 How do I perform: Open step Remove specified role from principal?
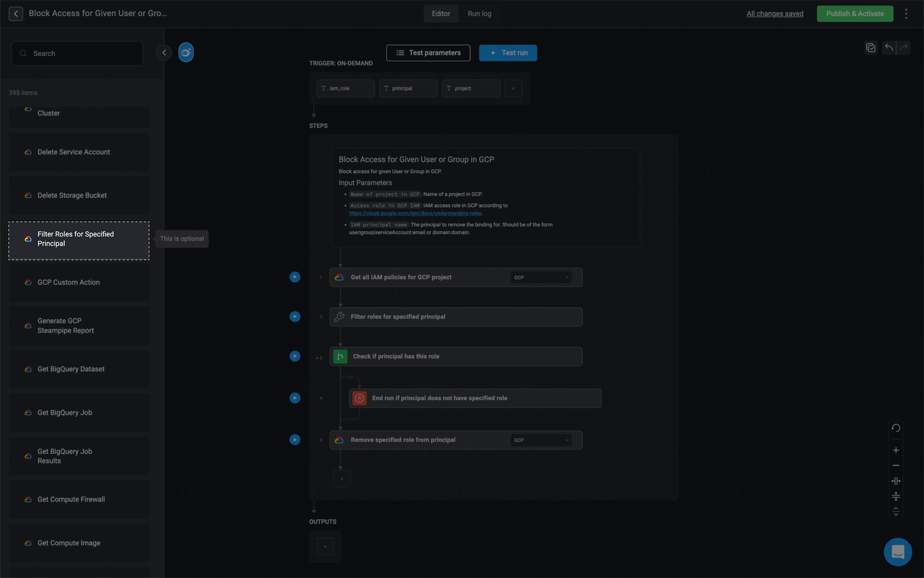pyautogui.click(x=456, y=440)
